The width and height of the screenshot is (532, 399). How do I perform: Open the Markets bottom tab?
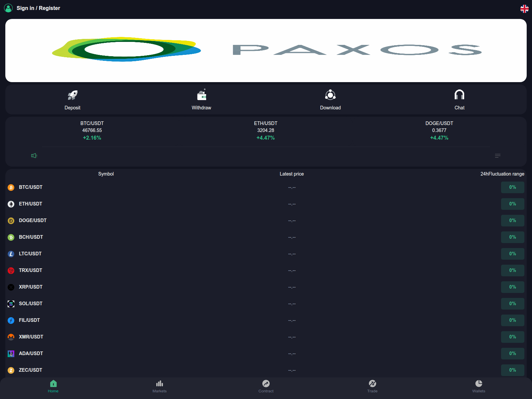tap(160, 387)
